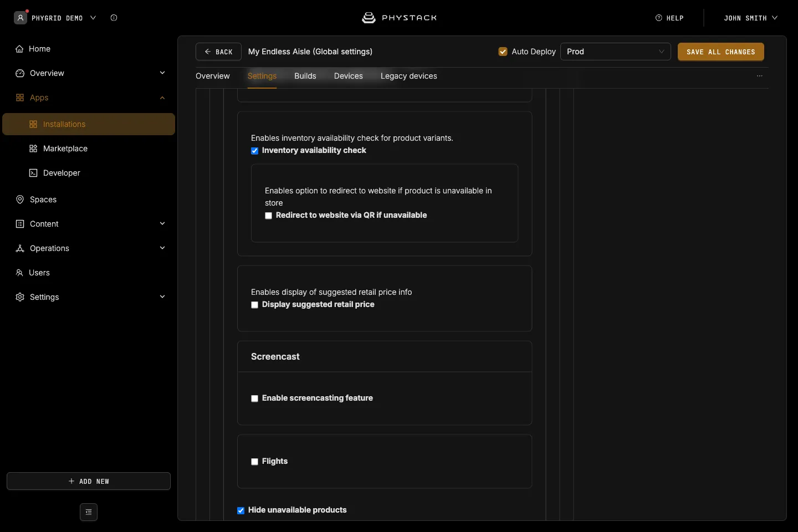
Task: Click the Phystack logo
Action: (399, 18)
